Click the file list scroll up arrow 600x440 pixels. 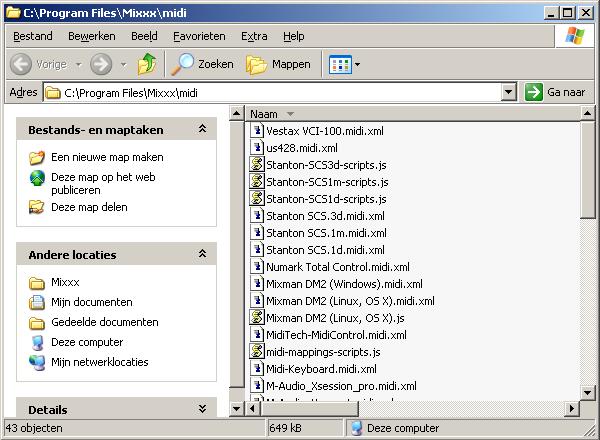click(587, 113)
